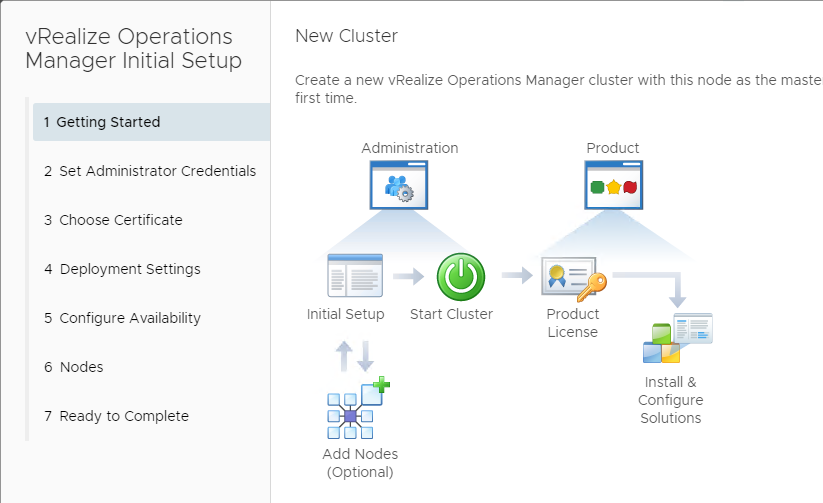823x503 pixels.
Task: Click the Add Nodes network icon
Action: 358,408
